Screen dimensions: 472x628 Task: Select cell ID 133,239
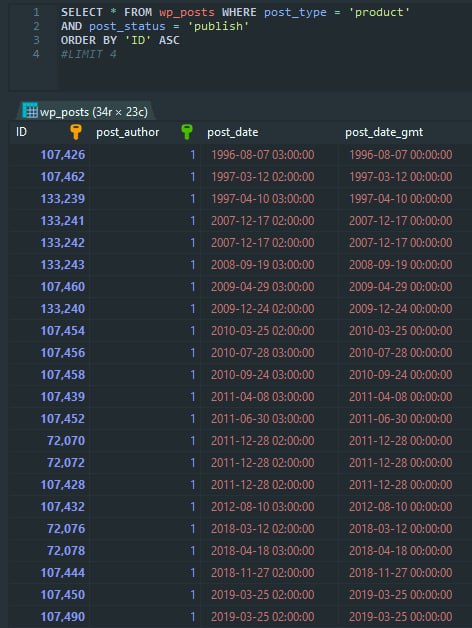click(x=63, y=199)
